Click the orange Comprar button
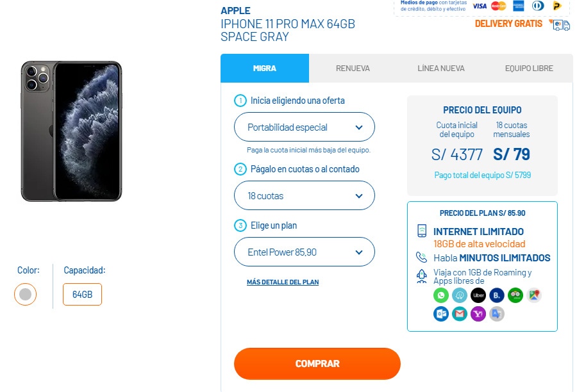586x392 pixels. click(x=317, y=364)
